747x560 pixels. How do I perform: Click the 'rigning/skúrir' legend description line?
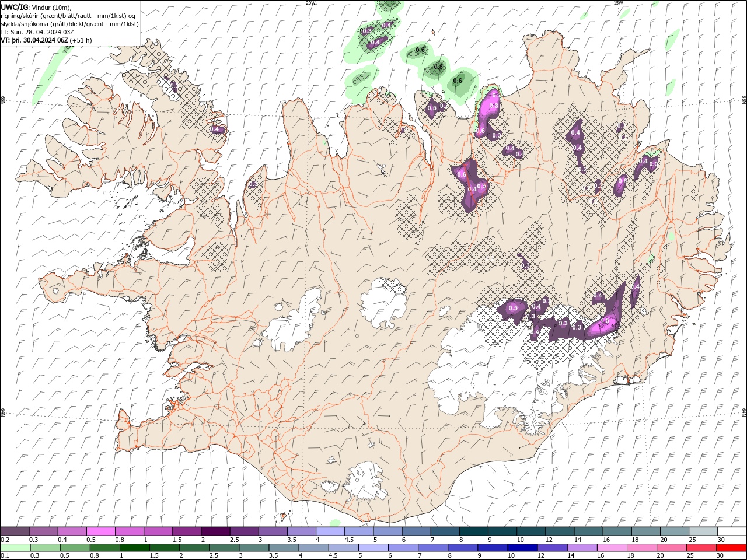(x=68, y=16)
